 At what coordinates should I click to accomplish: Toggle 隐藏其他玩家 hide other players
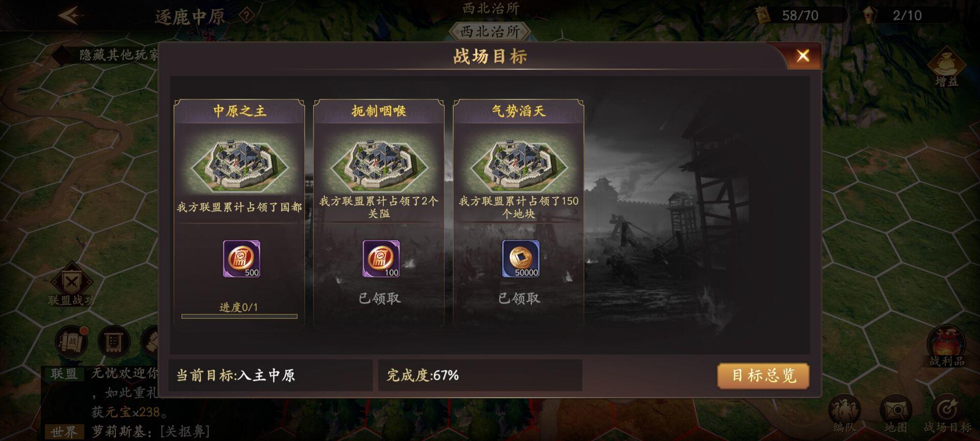pyautogui.click(x=108, y=55)
